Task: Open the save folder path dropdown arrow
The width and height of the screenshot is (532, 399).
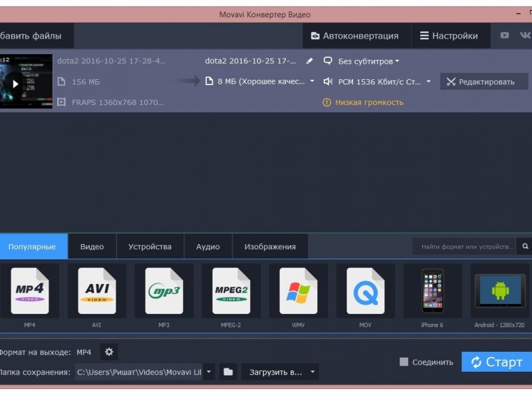Action: 209,372
